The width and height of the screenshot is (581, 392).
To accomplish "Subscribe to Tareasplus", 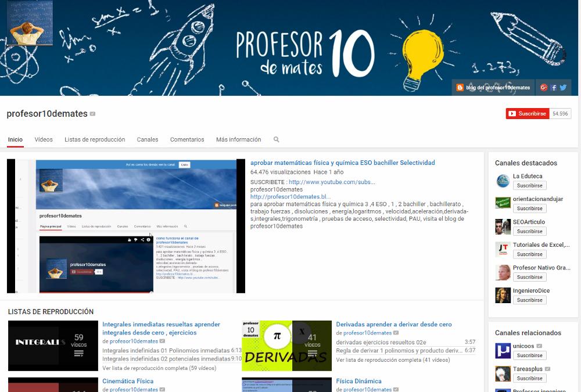I will (529, 379).
